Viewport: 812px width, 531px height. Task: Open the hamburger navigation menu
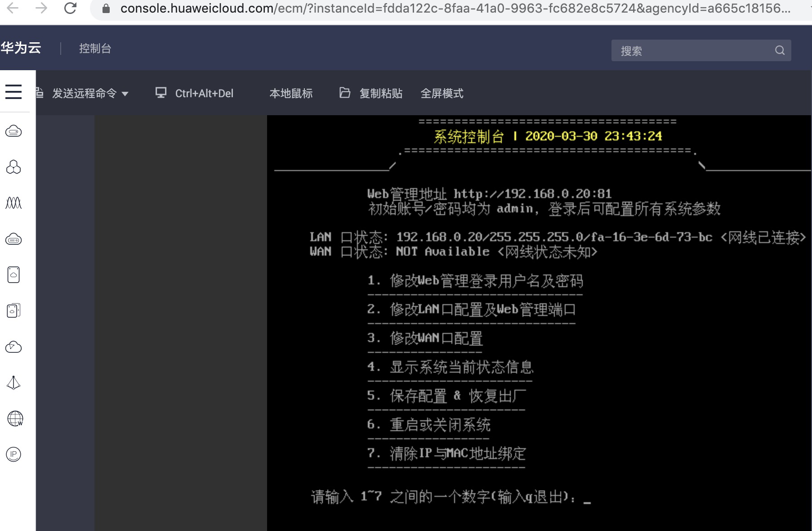(13, 92)
